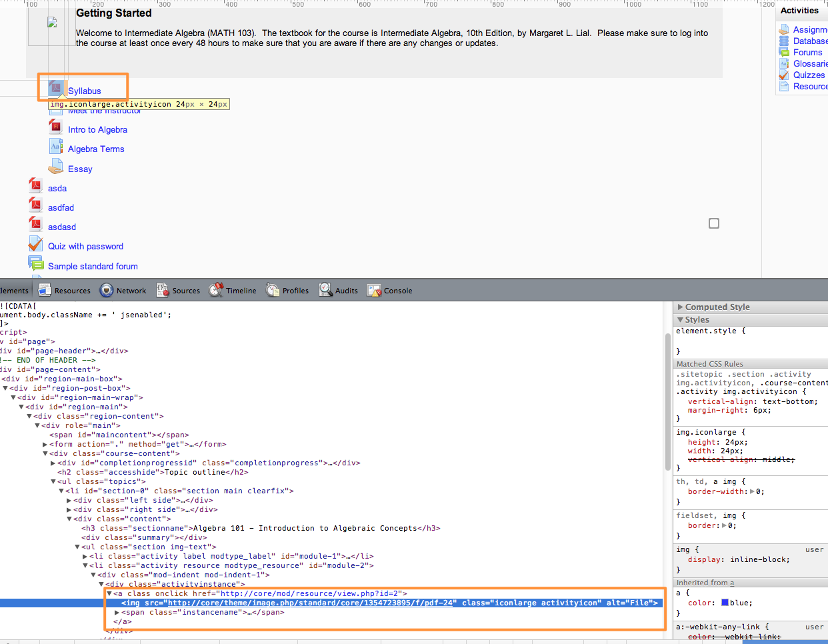Viewport: 828px width, 644px height.
Task: Go to Forums in the Activities block
Action: [x=807, y=53]
